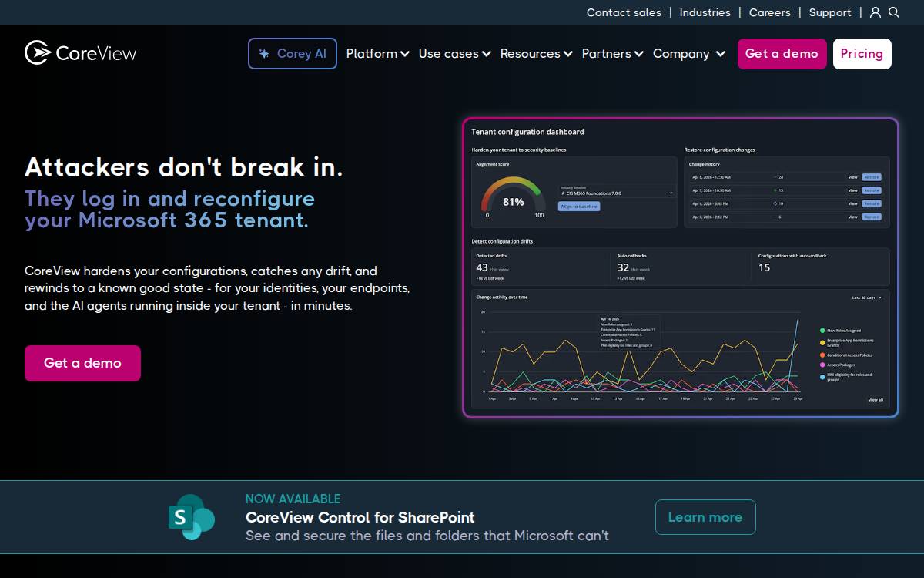This screenshot has width=924, height=578.
Task: Click pink Access Packages legend dot
Action: 822,365
